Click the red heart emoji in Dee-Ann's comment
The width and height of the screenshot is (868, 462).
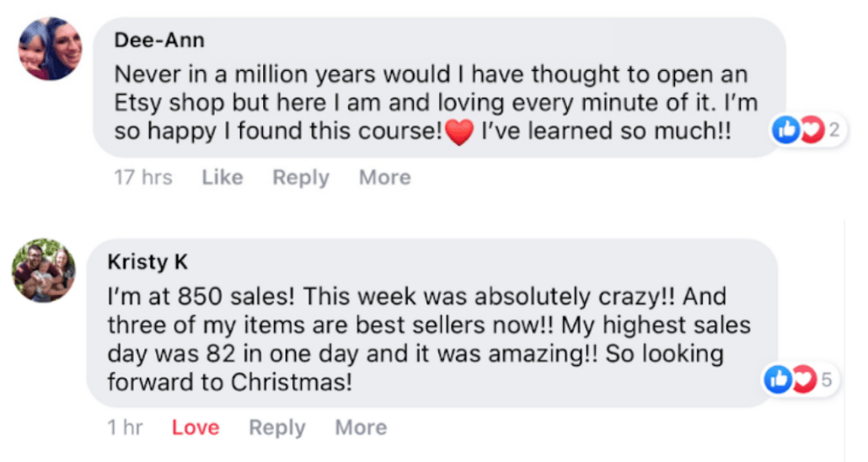point(458,132)
